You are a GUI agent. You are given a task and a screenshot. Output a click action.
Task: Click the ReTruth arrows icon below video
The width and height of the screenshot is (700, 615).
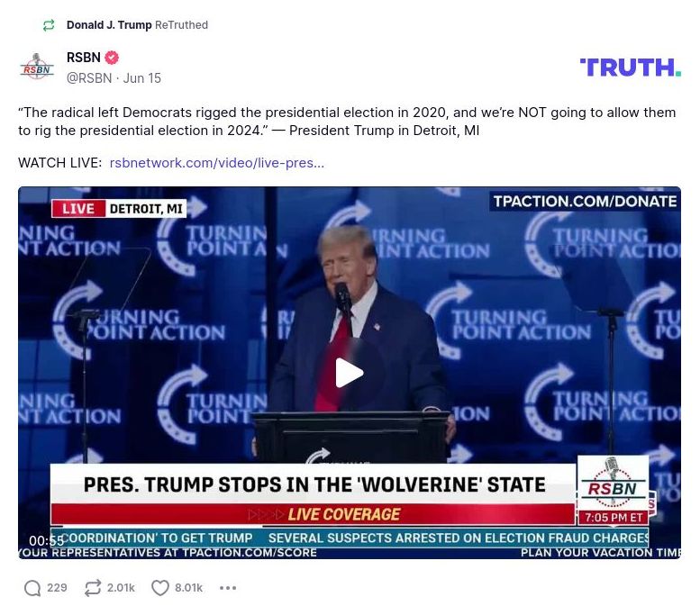pos(93,588)
